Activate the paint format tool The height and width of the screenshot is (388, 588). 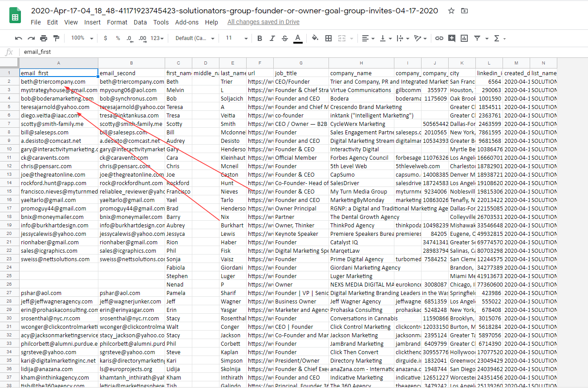(x=56, y=38)
